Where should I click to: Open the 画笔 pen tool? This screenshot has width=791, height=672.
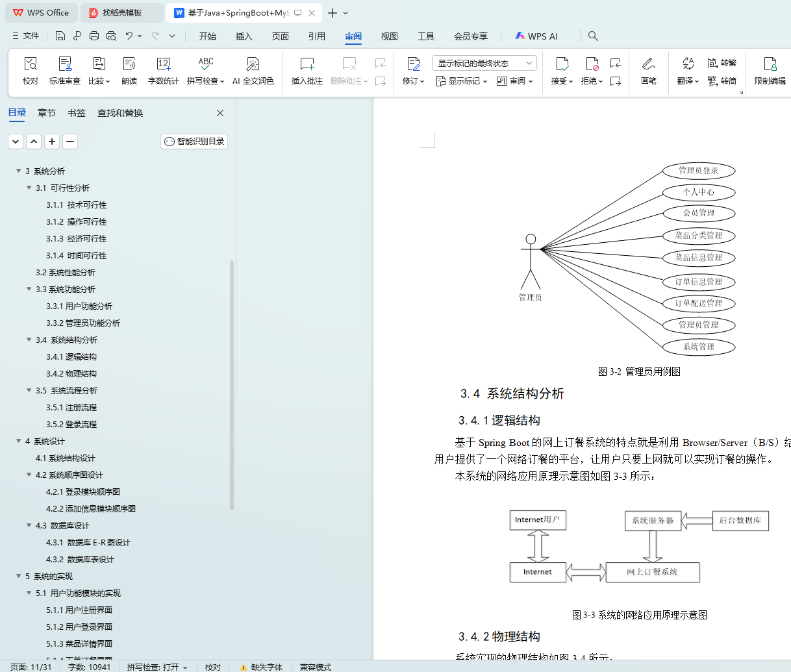coord(649,71)
